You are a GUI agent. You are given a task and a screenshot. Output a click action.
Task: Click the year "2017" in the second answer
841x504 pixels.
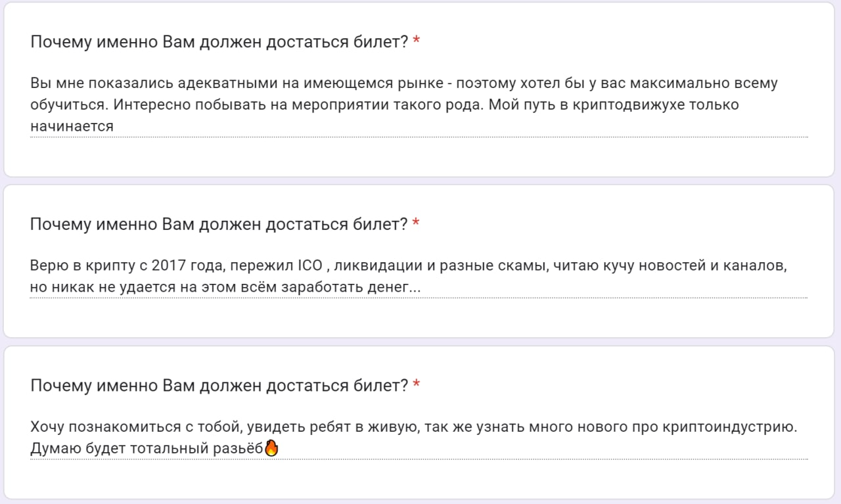[x=170, y=266]
